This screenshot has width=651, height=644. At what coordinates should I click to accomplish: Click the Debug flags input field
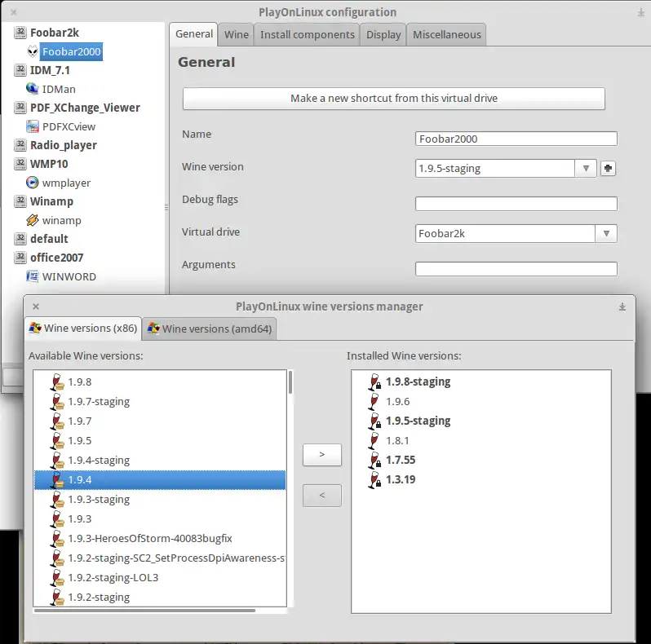[x=516, y=203]
